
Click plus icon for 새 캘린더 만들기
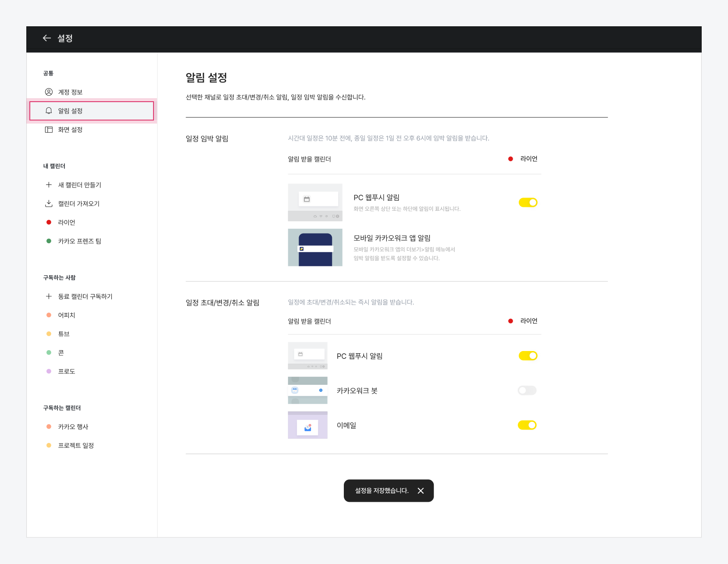(49, 185)
